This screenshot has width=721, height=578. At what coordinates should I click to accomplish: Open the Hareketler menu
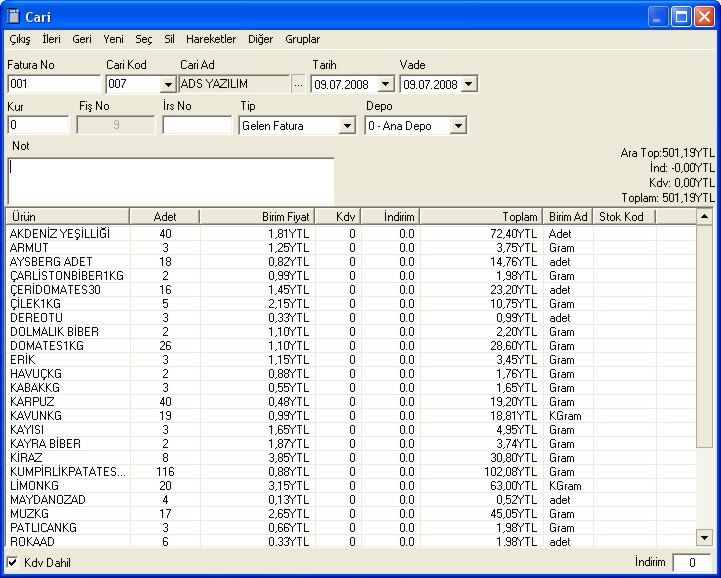coord(211,40)
